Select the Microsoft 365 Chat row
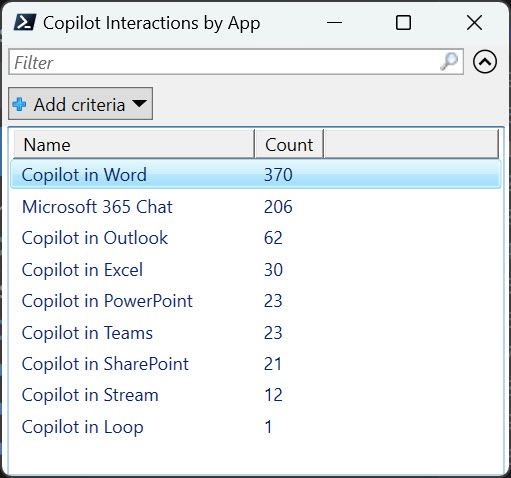 tap(256, 207)
